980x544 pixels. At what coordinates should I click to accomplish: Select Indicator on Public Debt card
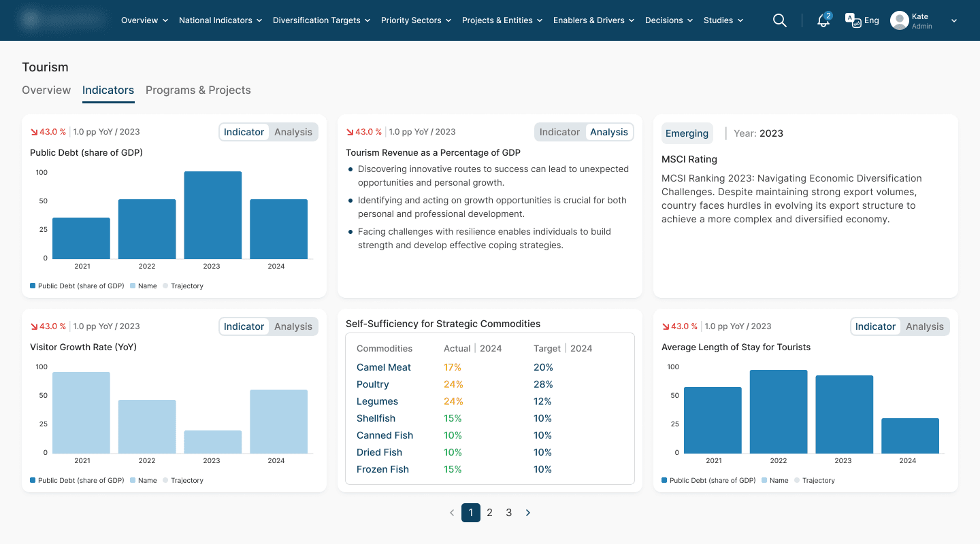244,132
